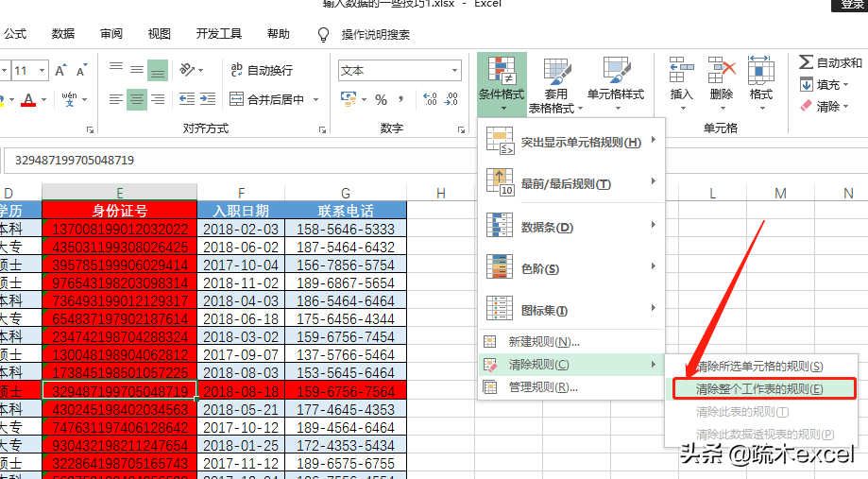Screen dimensions: 868x479
Task: Open Cell Styles (单元格样式) gallery
Action: pyautogui.click(x=616, y=83)
